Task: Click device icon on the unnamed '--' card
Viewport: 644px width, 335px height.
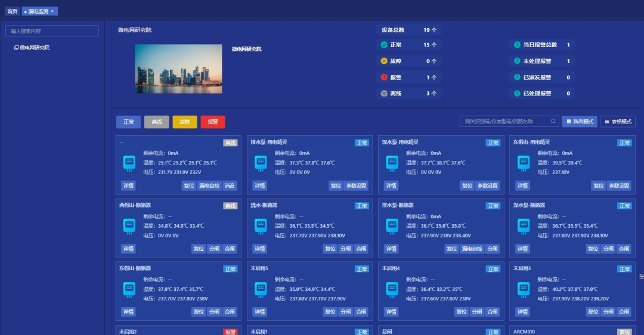Action: 129,163
